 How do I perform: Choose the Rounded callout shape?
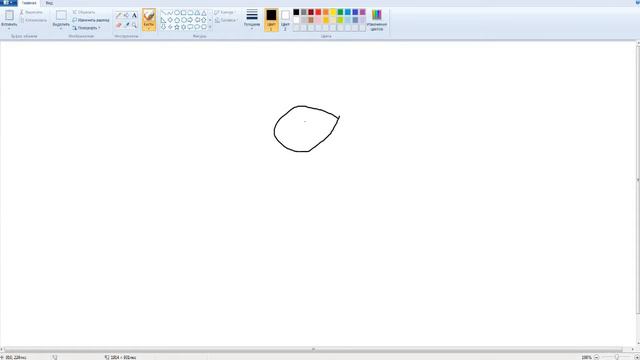190,27
